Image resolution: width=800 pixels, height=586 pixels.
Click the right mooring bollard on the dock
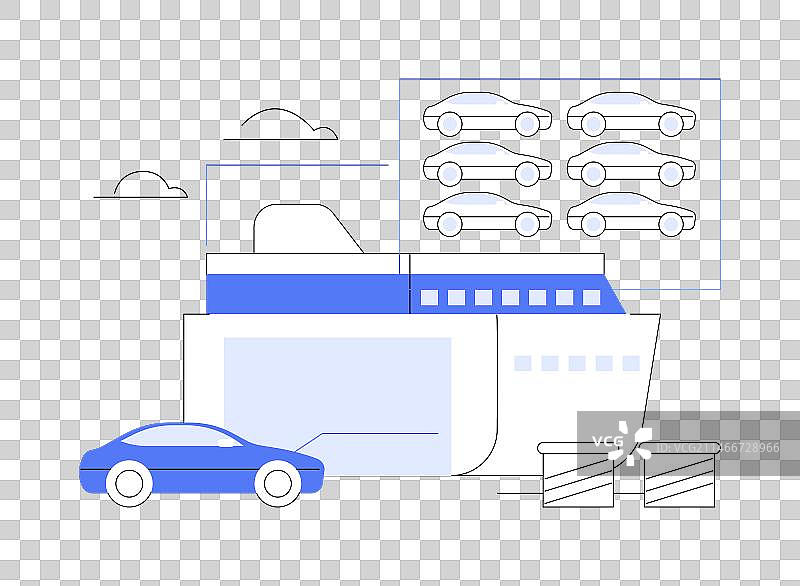pos(678,474)
